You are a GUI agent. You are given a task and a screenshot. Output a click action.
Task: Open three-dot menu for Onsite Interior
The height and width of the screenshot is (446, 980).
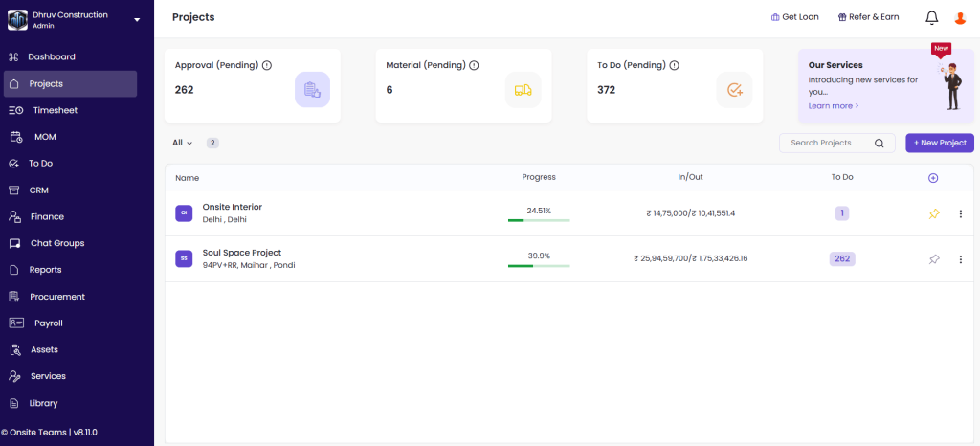click(x=960, y=213)
